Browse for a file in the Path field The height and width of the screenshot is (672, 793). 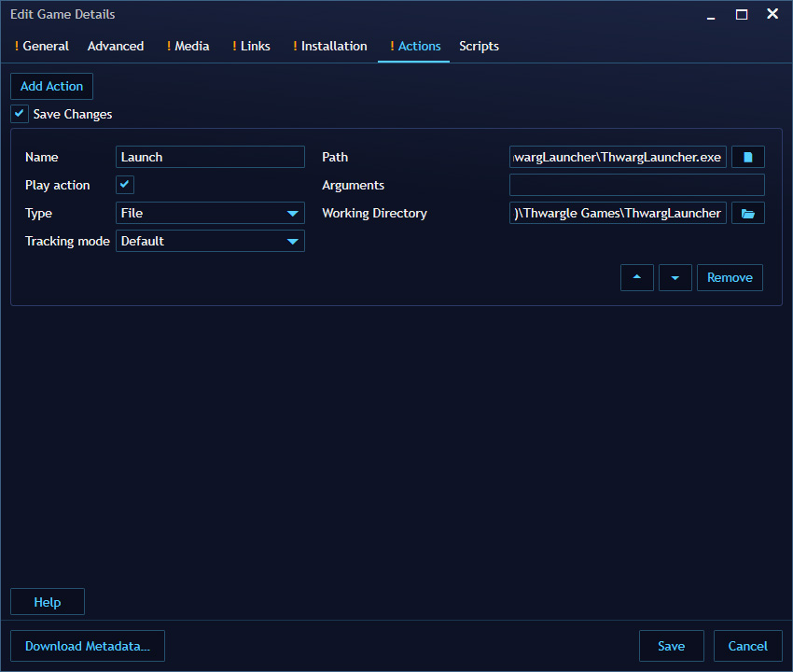[x=747, y=157]
